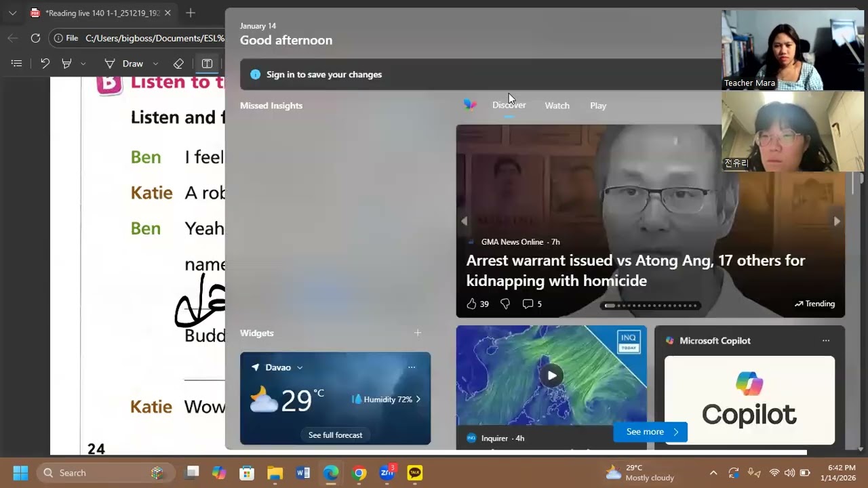
Task: Open File Explorer from the taskbar
Action: 275,473
